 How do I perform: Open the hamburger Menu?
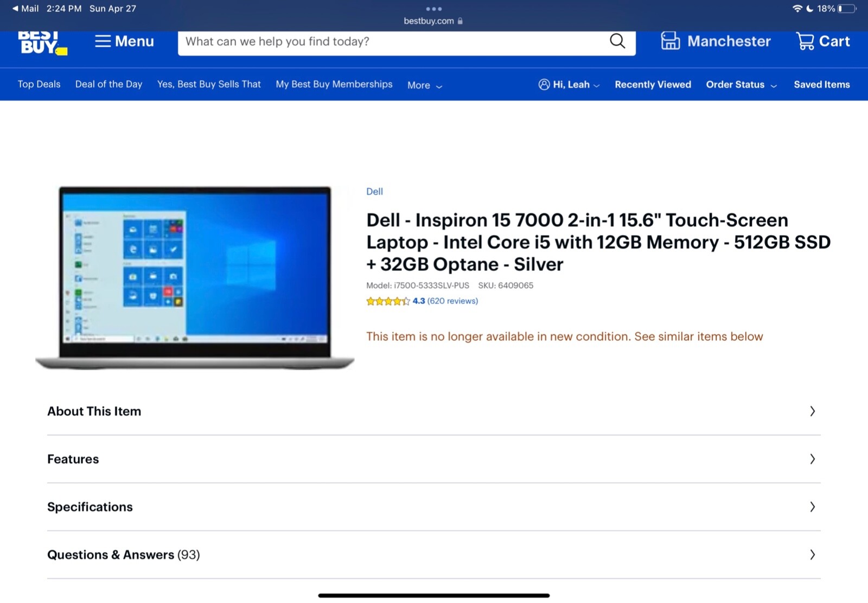[124, 41]
